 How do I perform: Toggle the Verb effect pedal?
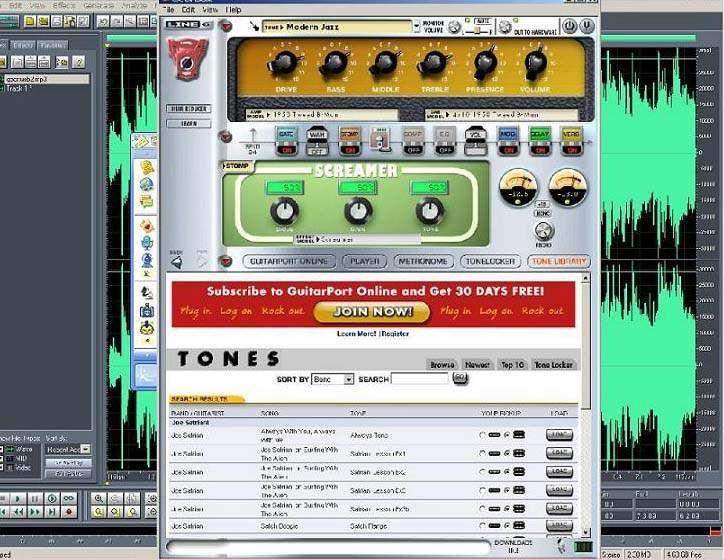571,141
